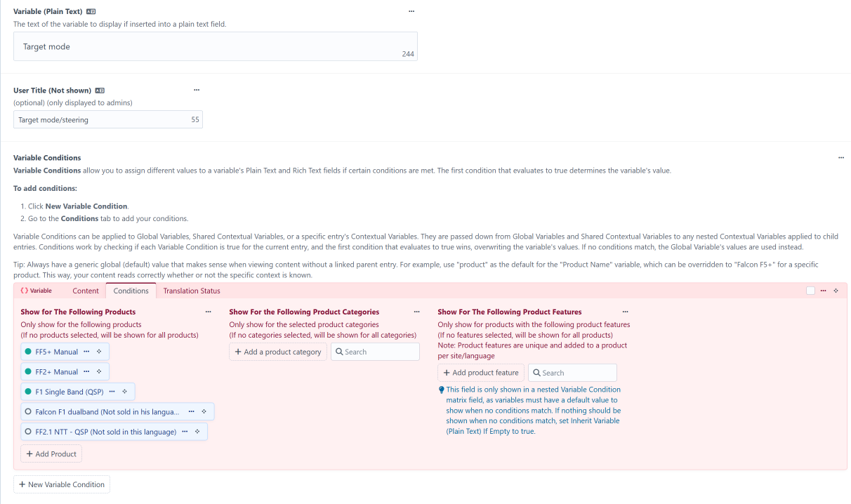Click 'Show for The Following Products' heading
The height and width of the screenshot is (504, 851).
pyautogui.click(x=78, y=312)
